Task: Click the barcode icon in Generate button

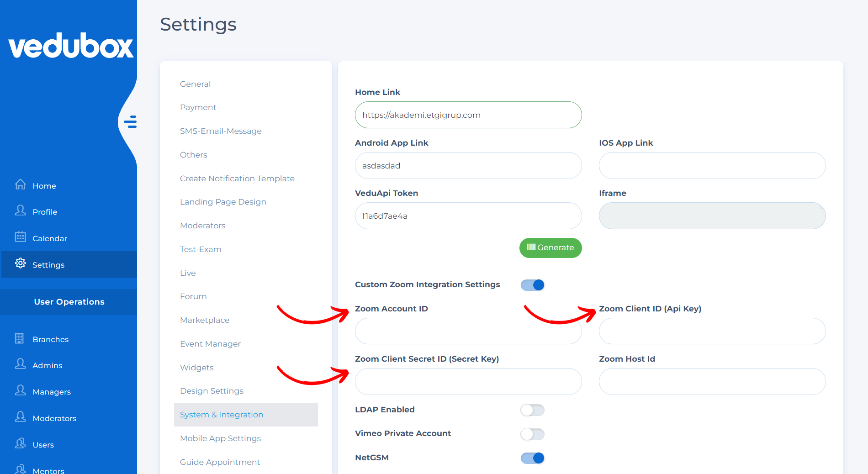Action: 531,247
